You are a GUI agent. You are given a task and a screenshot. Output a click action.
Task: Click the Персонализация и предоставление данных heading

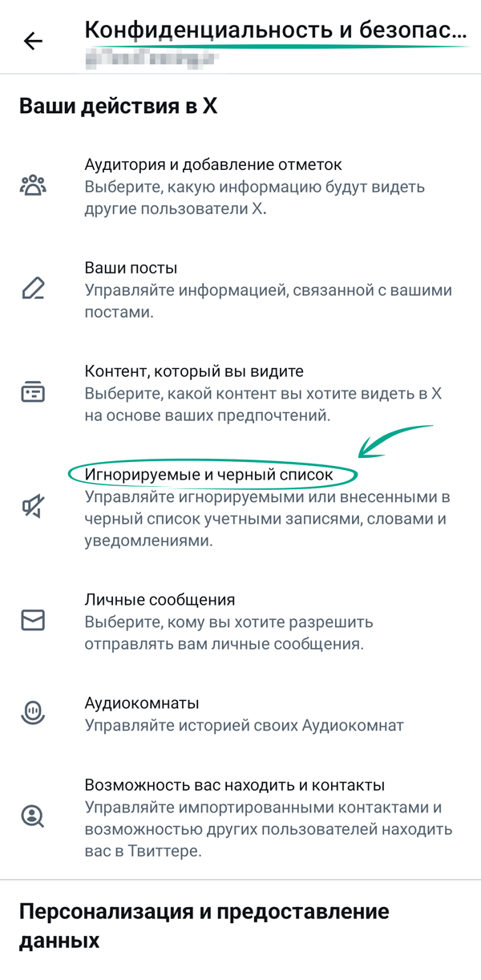tap(204, 925)
